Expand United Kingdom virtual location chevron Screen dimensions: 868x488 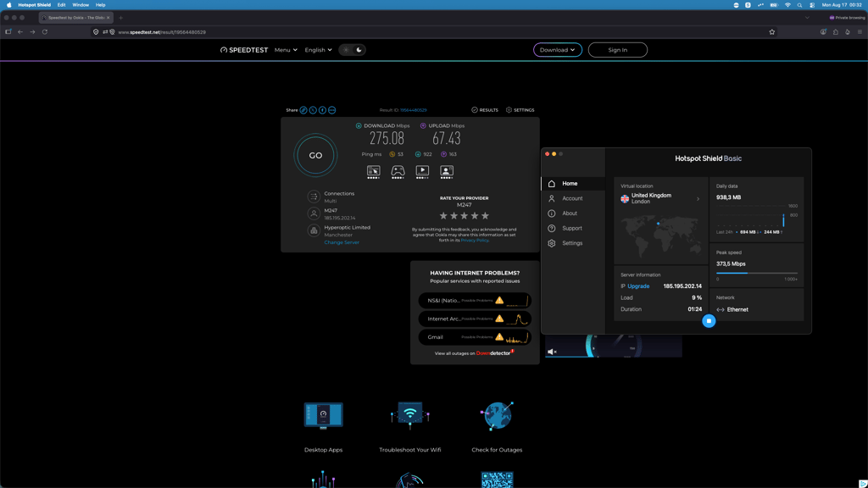click(698, 199)
